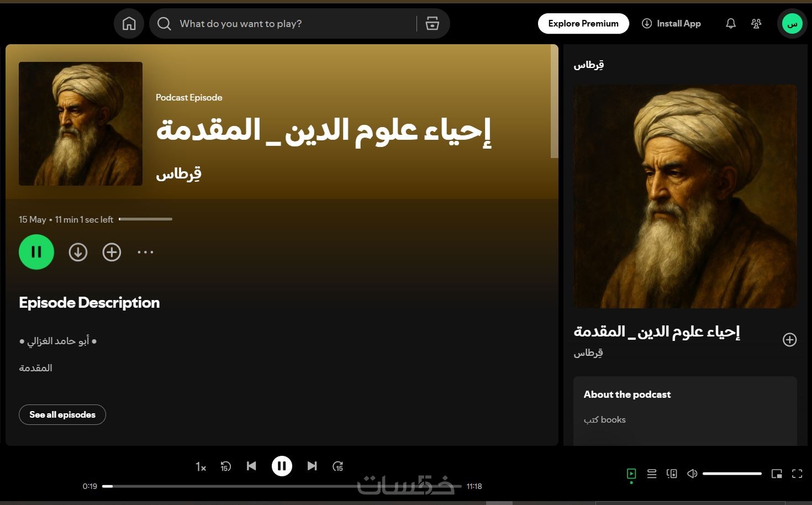The image size is (812, 505).
Task: Download this episode
Action: pyautogui.click(x=78, y=252)
